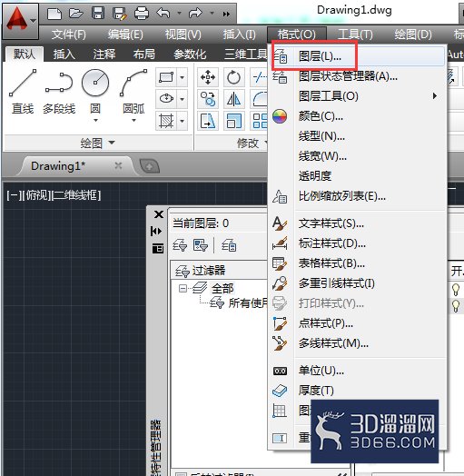This screenshot has width=464, height=476.
Task: Click the Undo arrow icon
Action: (x=163, y=14)
